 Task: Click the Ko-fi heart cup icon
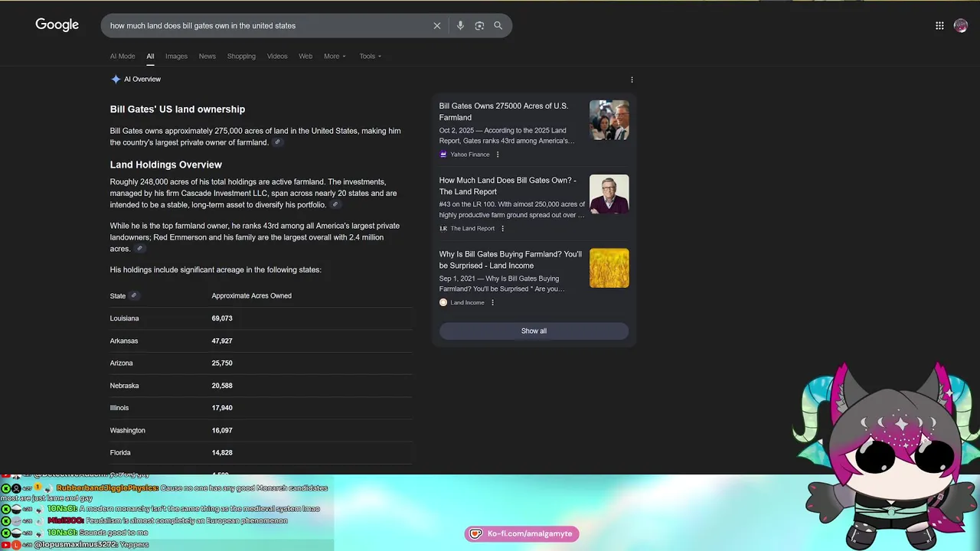[475, 533]
